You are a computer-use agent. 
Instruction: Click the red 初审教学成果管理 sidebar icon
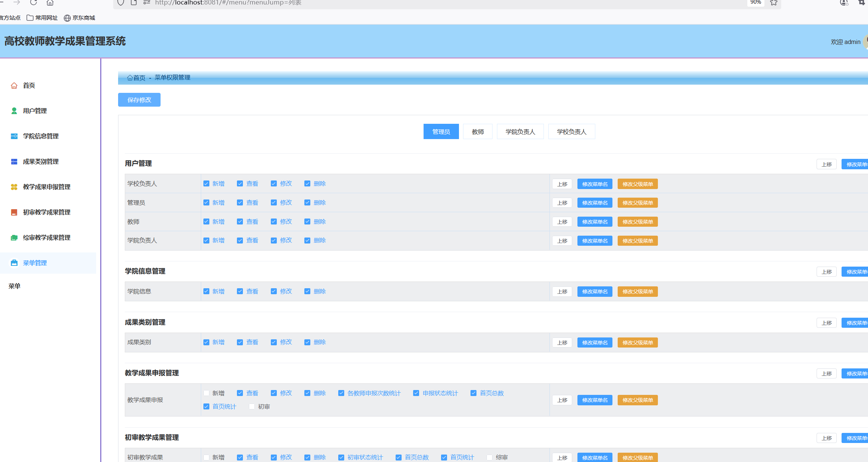[x=14, y=212]
